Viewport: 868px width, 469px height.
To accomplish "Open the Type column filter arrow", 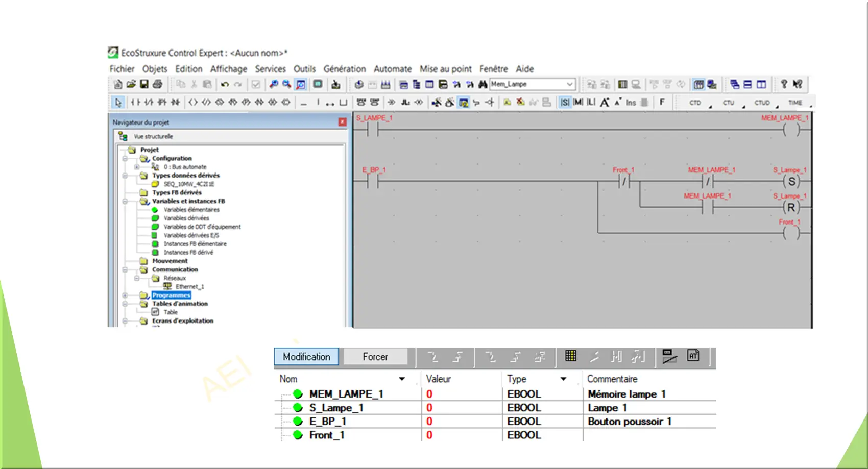I will coord(563,379).
